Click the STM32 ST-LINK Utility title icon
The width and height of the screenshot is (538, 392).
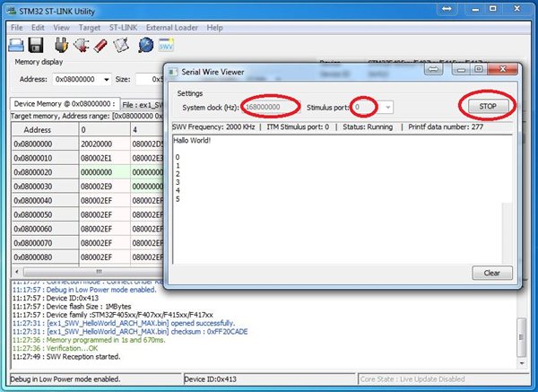tap(12, 11)
